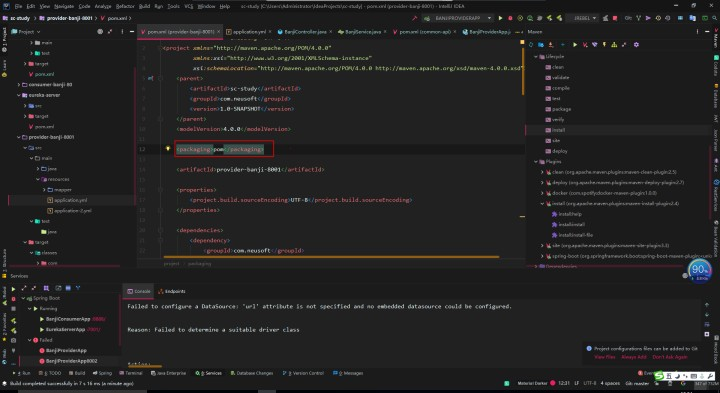Click Maven Show Dependencies diagram icon
720x393 pixels.
614,45
